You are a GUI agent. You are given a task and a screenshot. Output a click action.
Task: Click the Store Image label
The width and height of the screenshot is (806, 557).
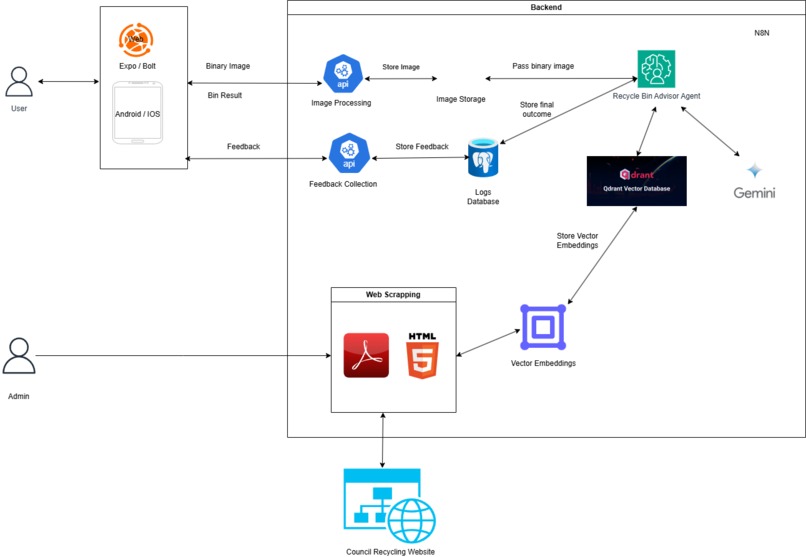(401, 67)
